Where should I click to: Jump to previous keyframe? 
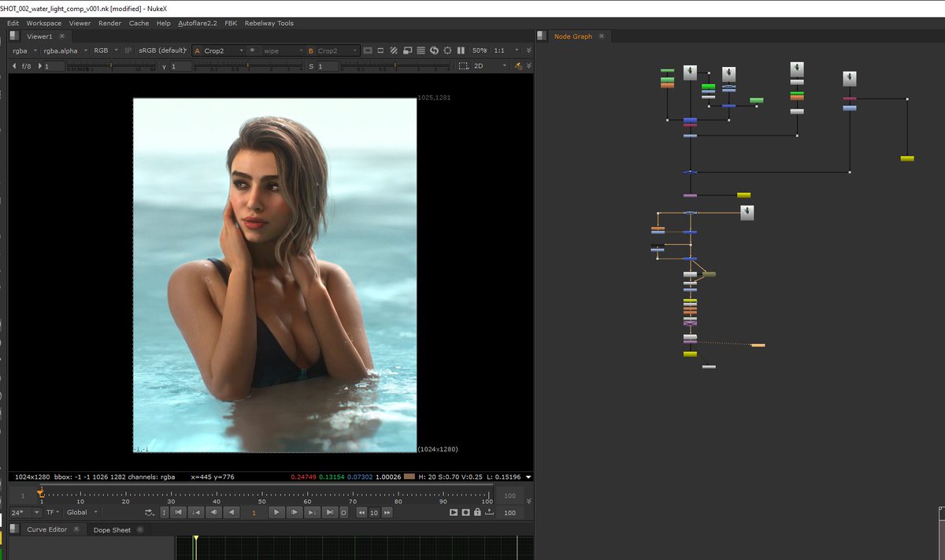[196, 513]
